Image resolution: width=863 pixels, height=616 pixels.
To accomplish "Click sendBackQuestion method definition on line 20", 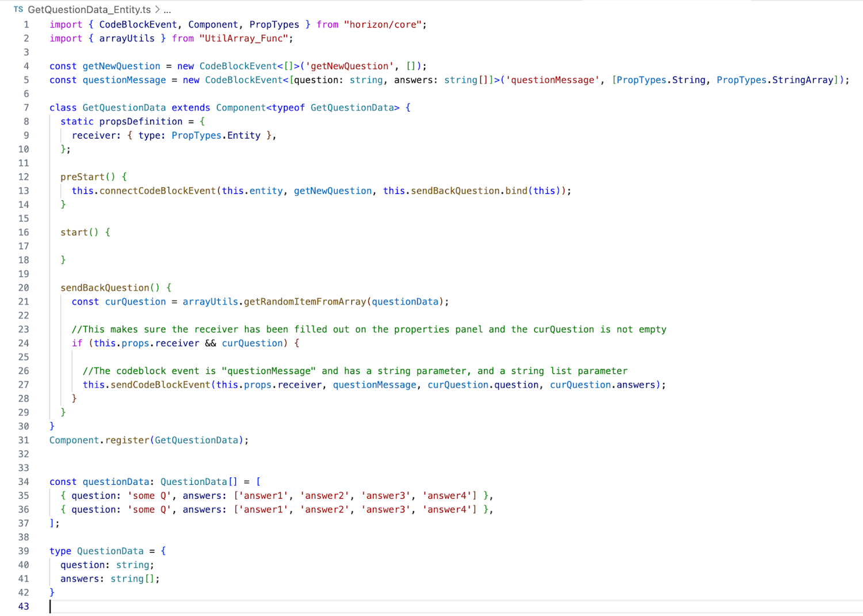I will tap(105, 288).
